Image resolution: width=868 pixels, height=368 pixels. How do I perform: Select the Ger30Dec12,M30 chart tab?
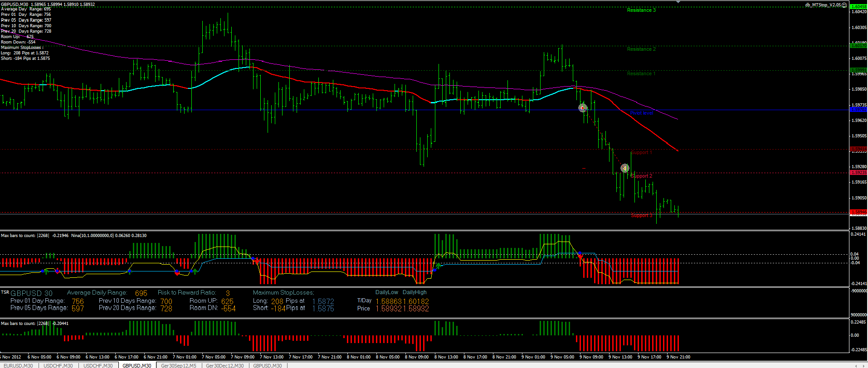tap(224, 365)
